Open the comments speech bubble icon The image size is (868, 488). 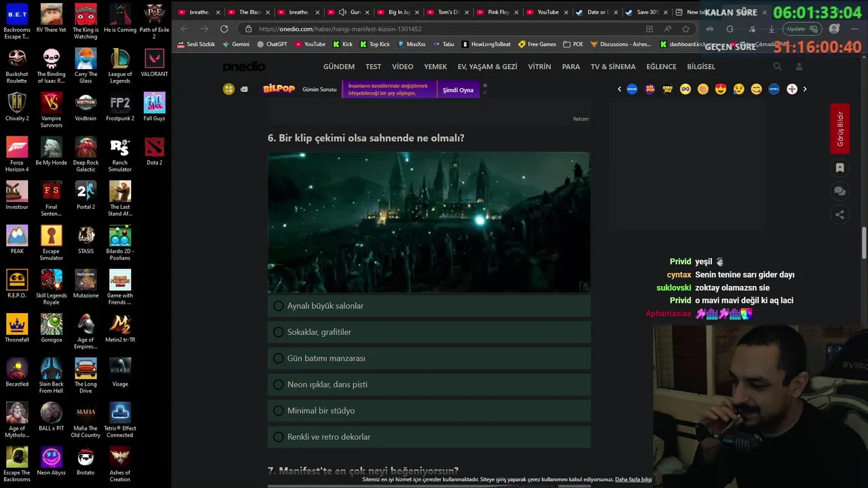click(840, 191)
